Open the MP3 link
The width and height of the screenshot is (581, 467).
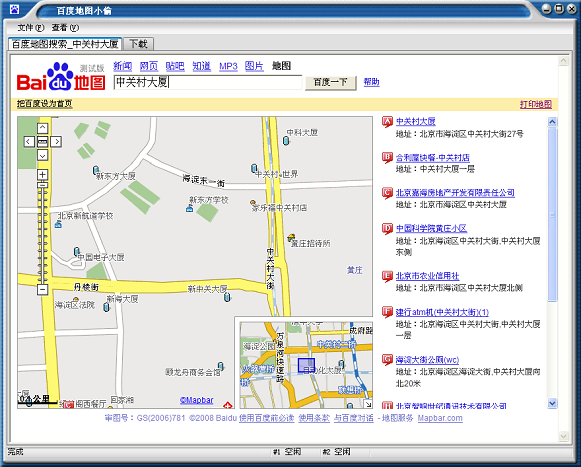point(228,66)
